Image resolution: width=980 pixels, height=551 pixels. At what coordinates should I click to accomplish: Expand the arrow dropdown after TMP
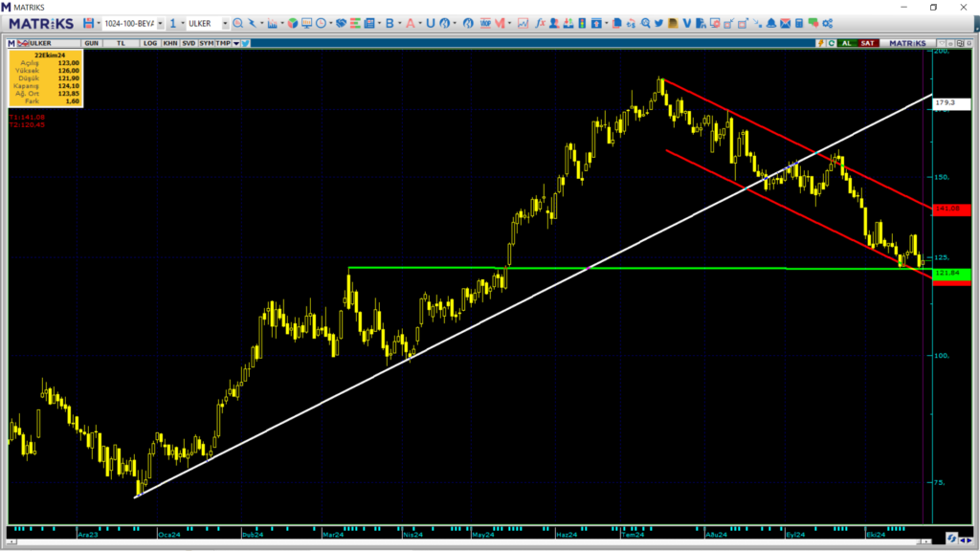click(x=235, y=43)
